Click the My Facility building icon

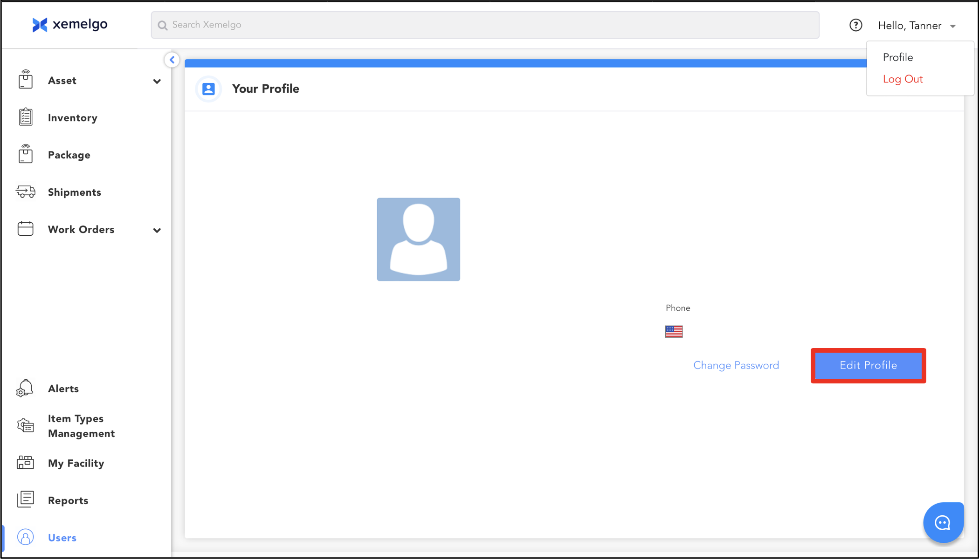[x=25, y=463]
